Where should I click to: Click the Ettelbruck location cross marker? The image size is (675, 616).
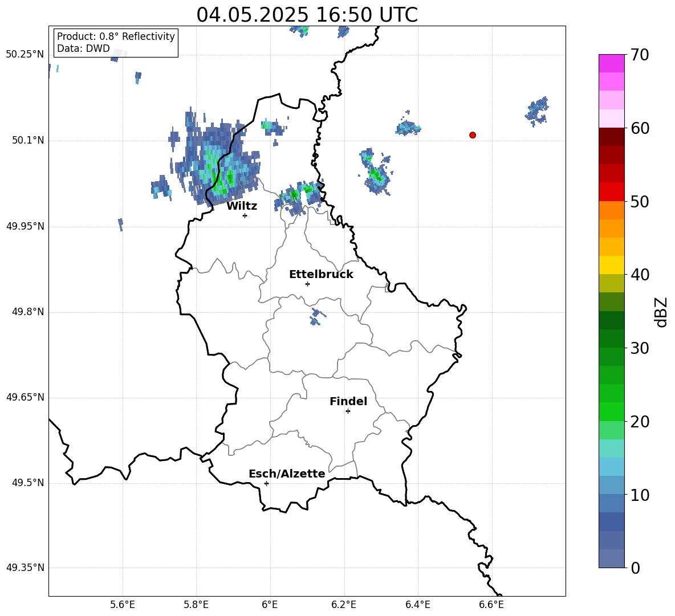coord(307,284)
